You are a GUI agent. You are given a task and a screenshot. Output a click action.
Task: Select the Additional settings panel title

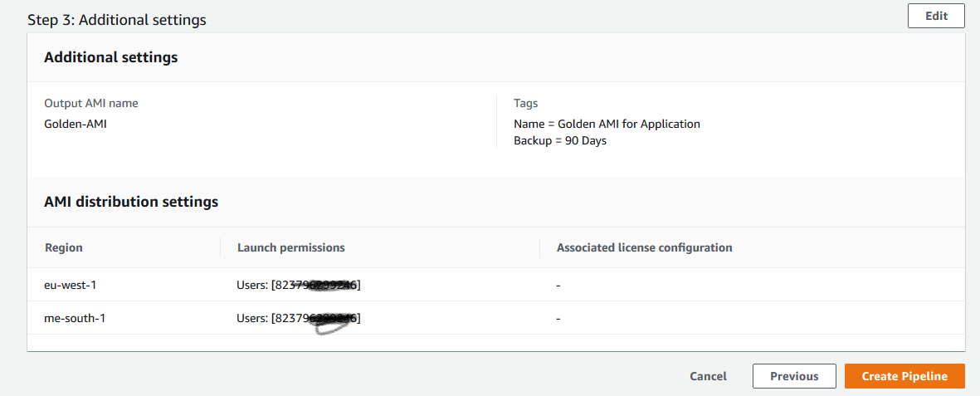tap(110, 57)
